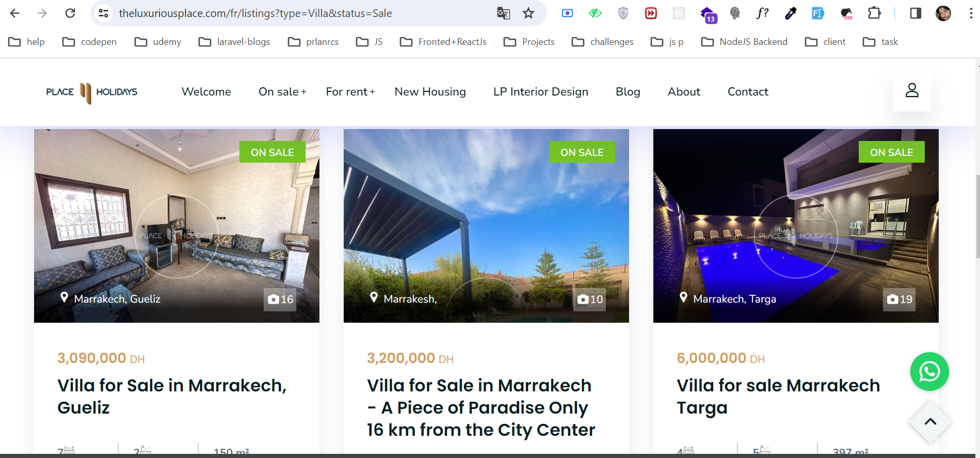
Task: Open the task bookmarks folder
Action: pos(880,42)
